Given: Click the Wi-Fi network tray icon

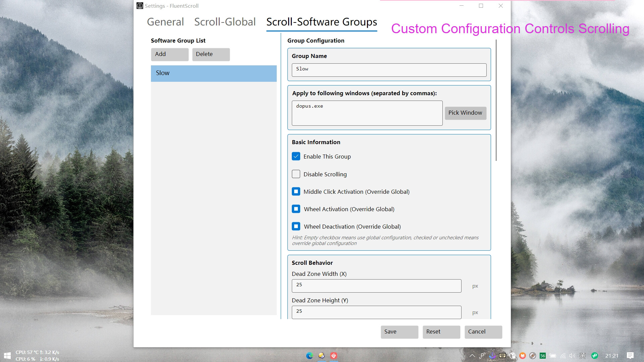Looking at the screenshot, I should (x=563, y=356).
